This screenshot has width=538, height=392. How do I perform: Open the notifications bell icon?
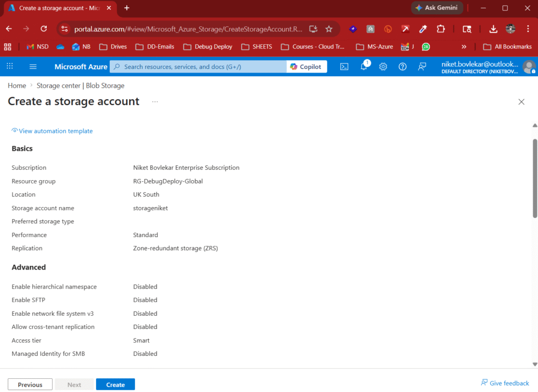364,66
